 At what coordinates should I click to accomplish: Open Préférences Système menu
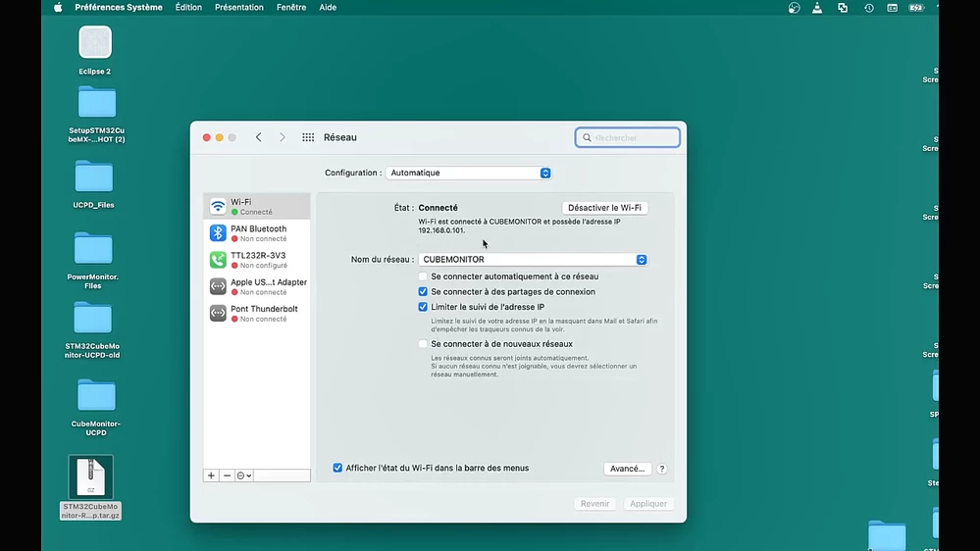[x=119, y=8]
